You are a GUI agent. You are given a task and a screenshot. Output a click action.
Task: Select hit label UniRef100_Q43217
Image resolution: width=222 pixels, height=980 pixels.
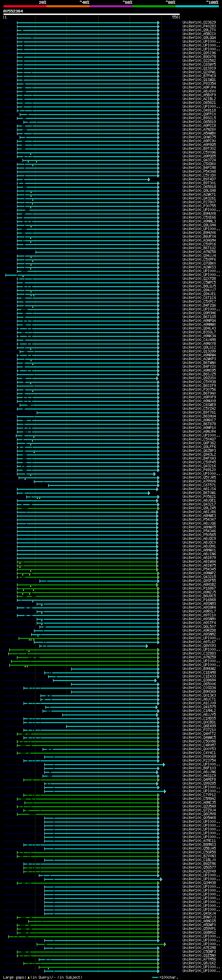199,504
